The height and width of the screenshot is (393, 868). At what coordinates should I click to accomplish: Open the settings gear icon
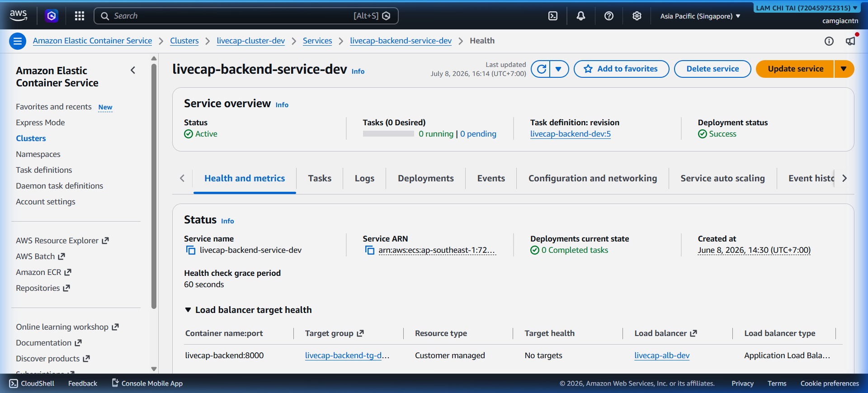pos(637,16)
